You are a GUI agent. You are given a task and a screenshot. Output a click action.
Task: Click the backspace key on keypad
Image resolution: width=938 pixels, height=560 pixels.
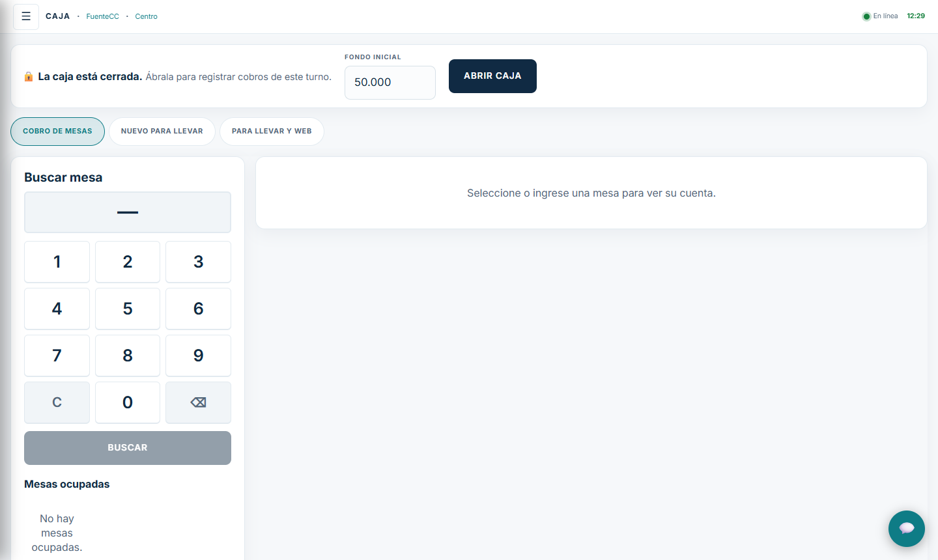tap(198, 402)
